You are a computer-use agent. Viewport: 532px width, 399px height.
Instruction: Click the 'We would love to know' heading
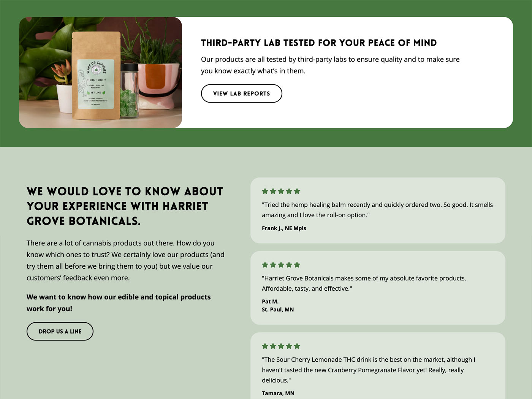125,206
